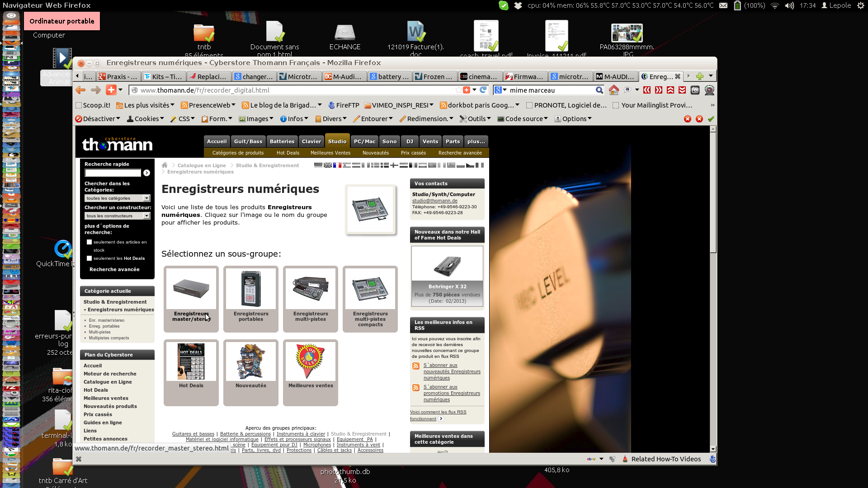Open the Thomann breadcrumb home icon
Image resolution: width=868 pixels, height=488 pixels.
(x=165, y=165)
